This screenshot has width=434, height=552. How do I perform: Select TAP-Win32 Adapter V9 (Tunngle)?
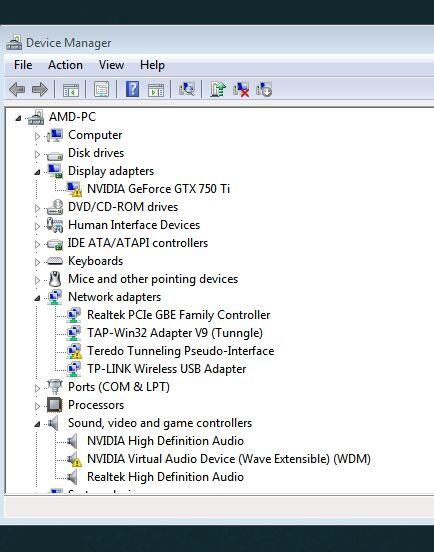pos(175,333)
